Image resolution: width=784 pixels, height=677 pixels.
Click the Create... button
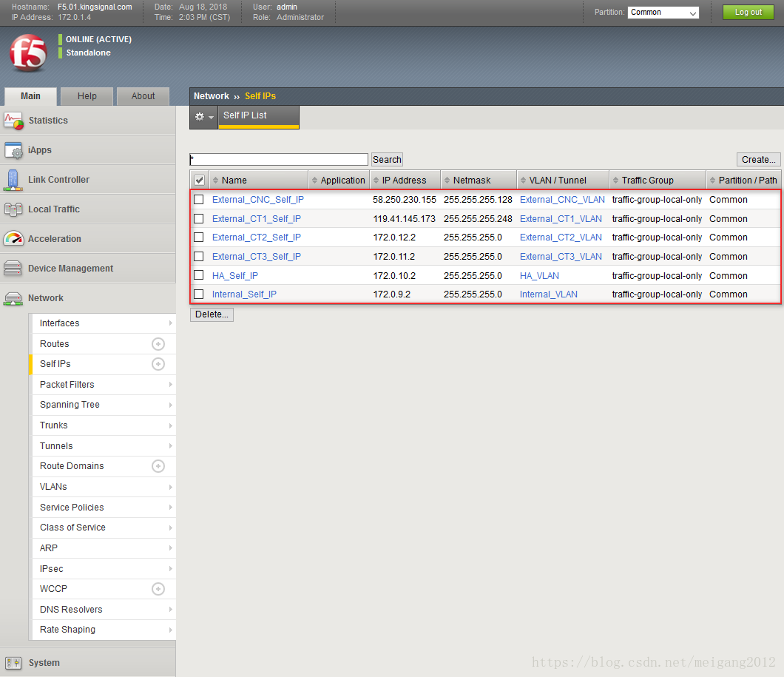[x=758, y=160]
